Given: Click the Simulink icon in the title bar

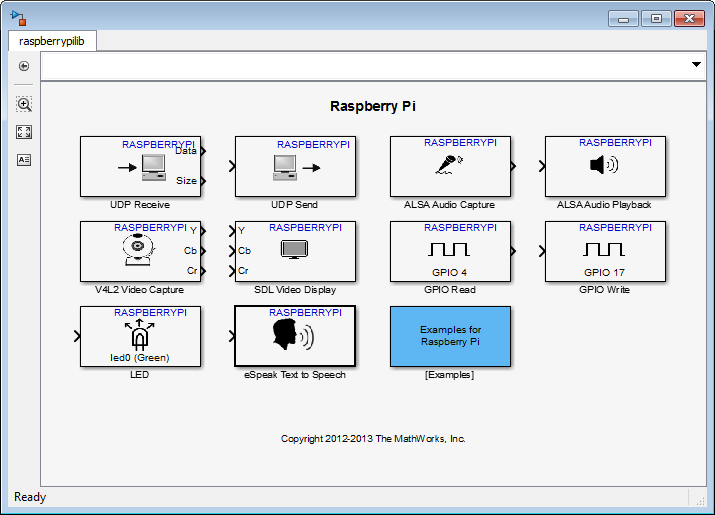Looking at the screenshot, I should [19, 18].
